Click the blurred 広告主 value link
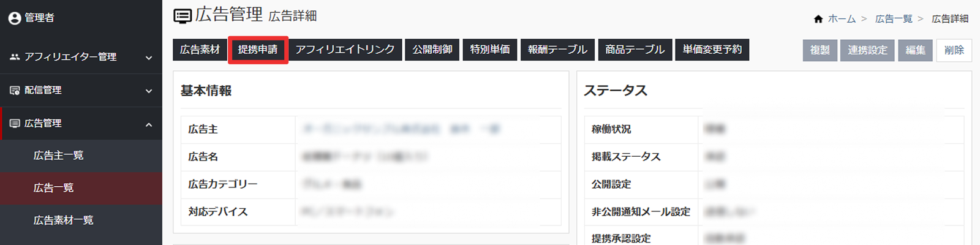Screen dimensions: 980x245 coord(402,129)
